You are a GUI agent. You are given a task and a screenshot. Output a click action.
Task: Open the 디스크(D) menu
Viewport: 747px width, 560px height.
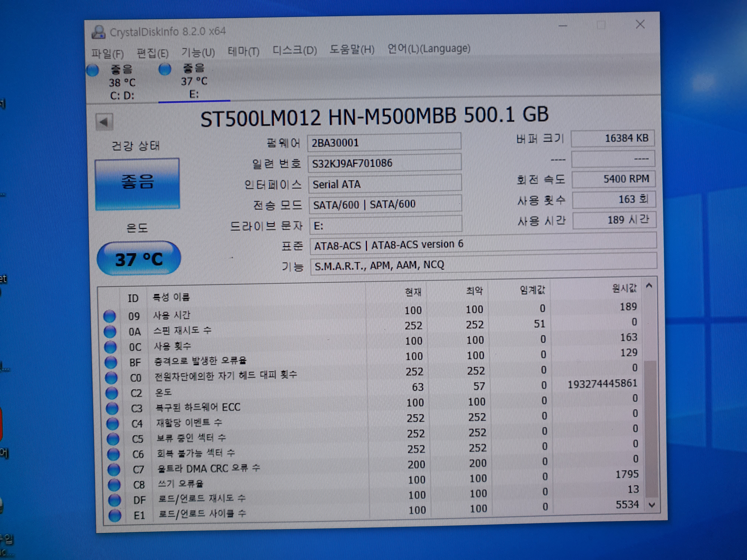294,50
